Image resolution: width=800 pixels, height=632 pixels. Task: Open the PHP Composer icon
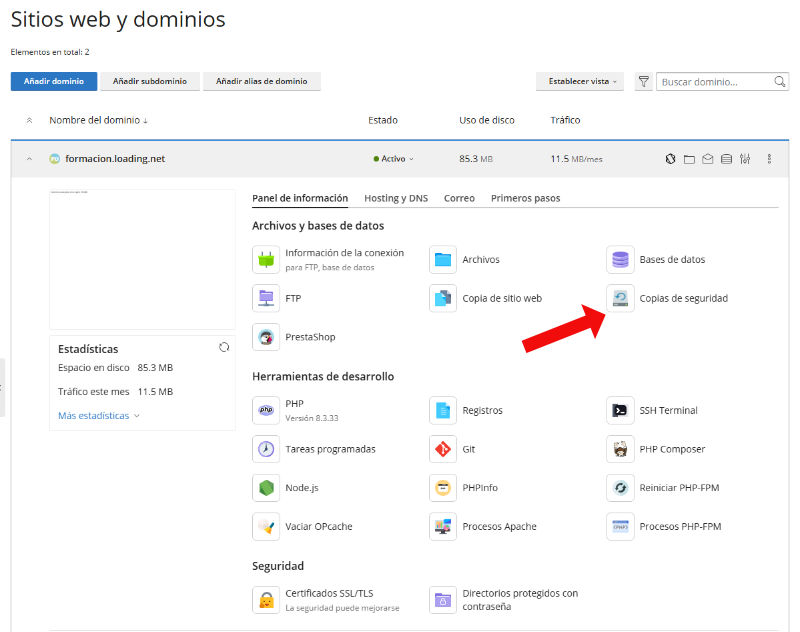(620, 449)
